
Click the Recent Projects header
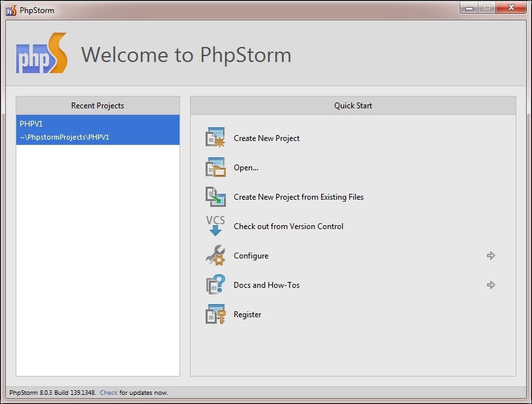(x=98, y=106)
